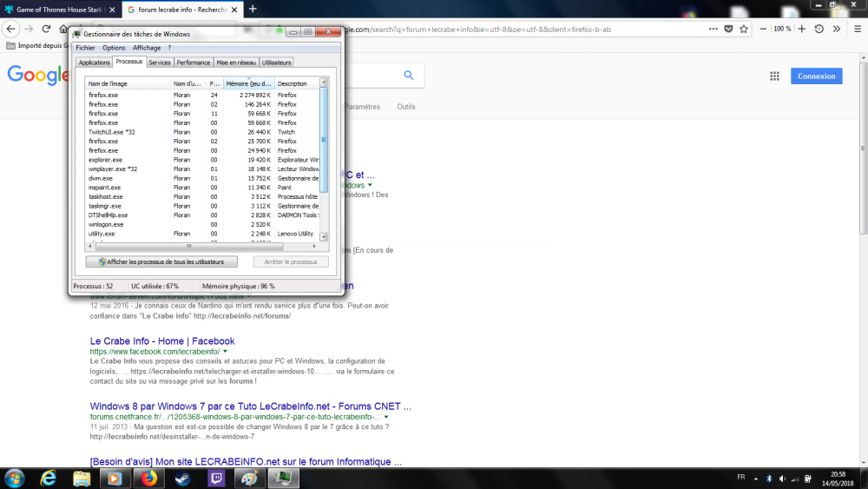
Task: Open the Options menu in Task Manager
Action: 114,48
